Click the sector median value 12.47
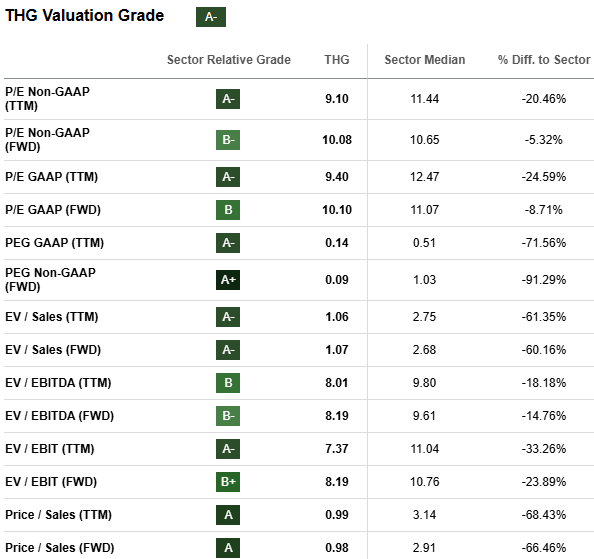Viewport: 594px width, 559px height. pyautogui.click(x=425, y=177)
